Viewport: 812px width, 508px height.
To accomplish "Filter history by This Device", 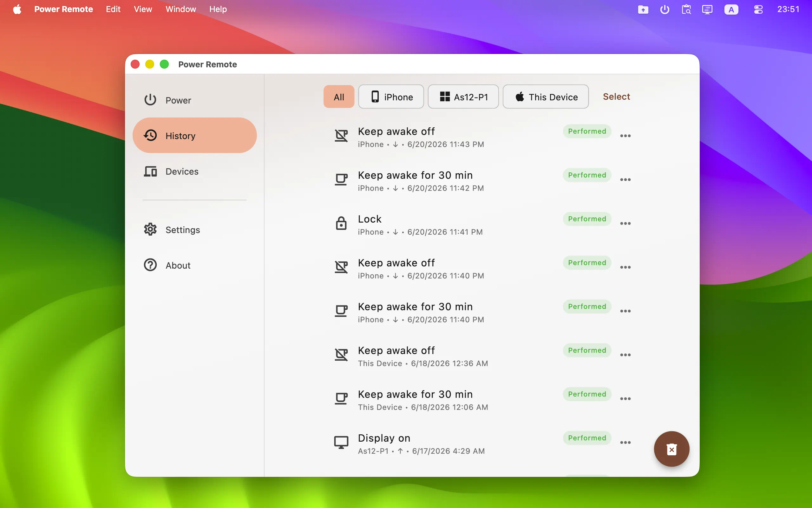I will [x=546, y=97].
